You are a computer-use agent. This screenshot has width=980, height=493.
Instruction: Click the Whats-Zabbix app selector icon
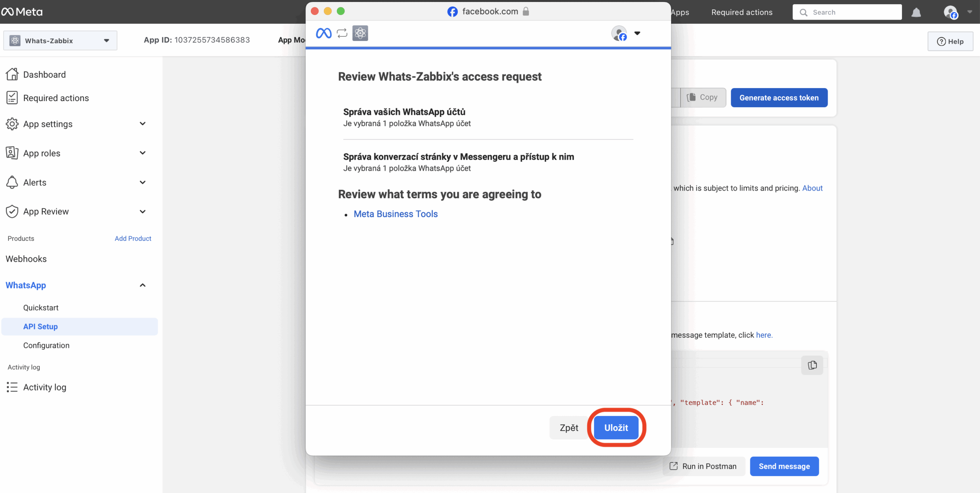pyautogui.click(x=15, y=40)
